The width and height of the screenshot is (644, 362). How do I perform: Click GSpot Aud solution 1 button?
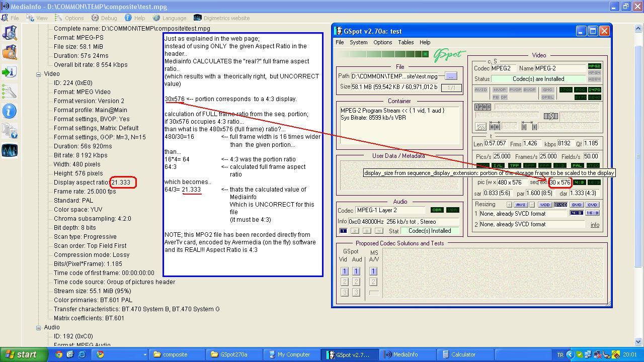click(x=356, y=271)
